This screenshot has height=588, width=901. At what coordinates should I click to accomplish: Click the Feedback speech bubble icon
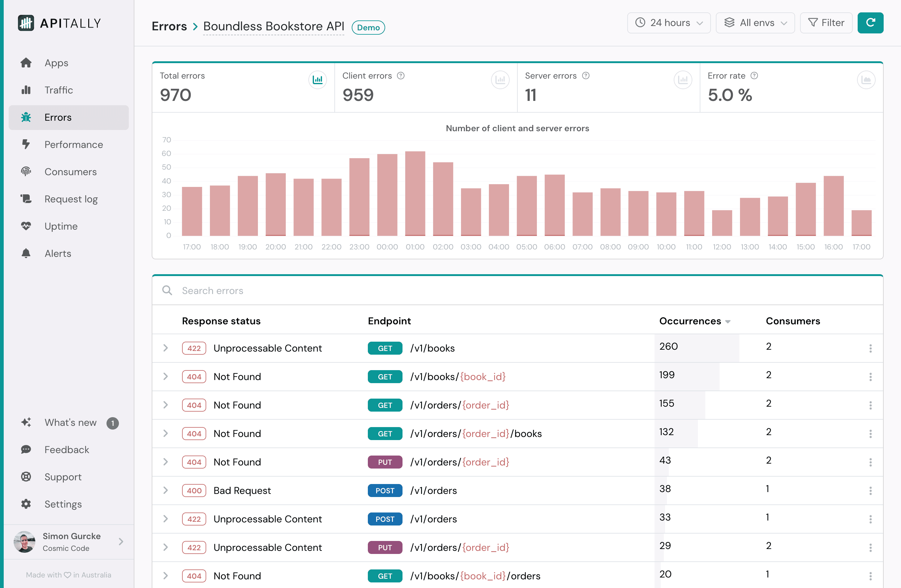click(26, 450)
